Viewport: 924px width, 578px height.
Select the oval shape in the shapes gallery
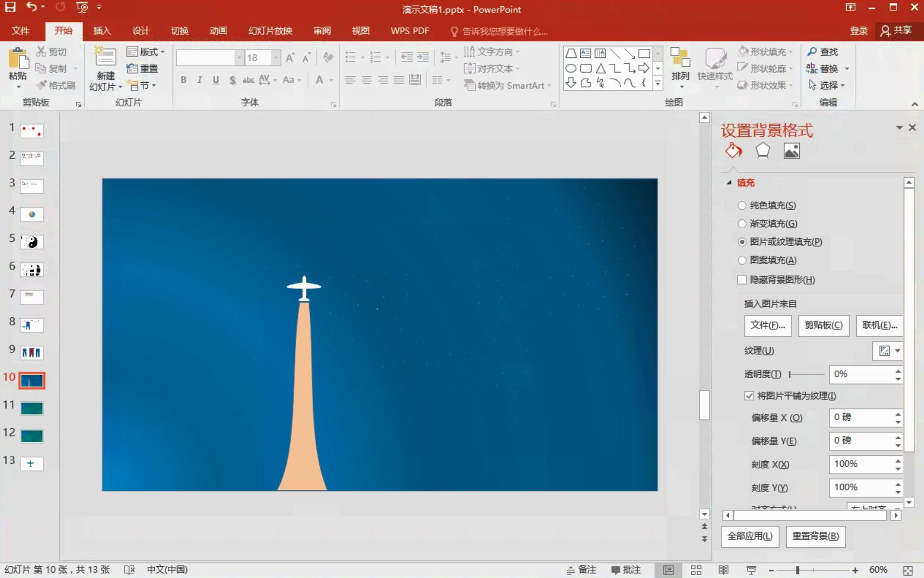[x=571, y=68]
